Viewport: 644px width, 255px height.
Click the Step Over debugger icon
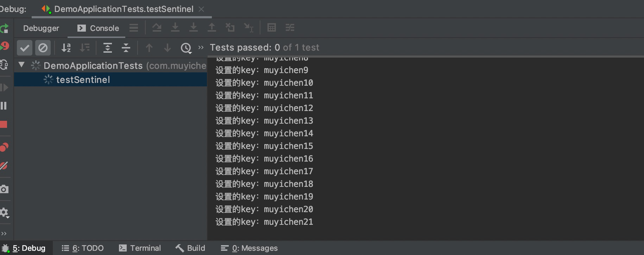point(157,27)
